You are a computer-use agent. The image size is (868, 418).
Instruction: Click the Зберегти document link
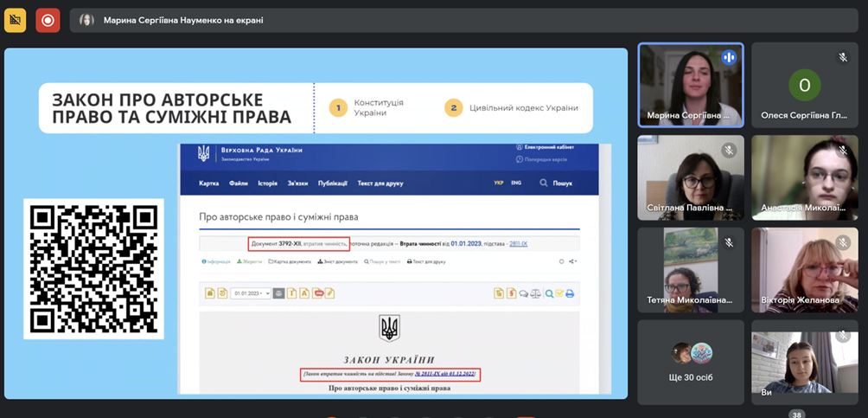tap(250, 261)
